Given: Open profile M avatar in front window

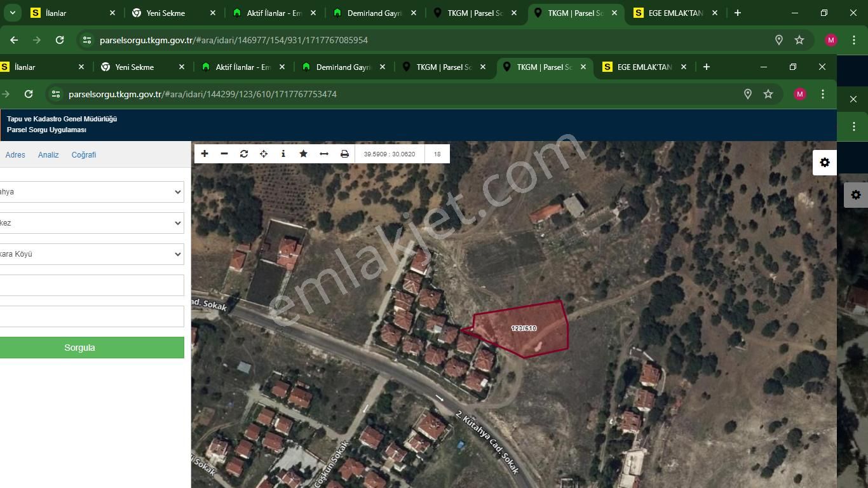Looking at the screenshot, I should tap(800, 94).
